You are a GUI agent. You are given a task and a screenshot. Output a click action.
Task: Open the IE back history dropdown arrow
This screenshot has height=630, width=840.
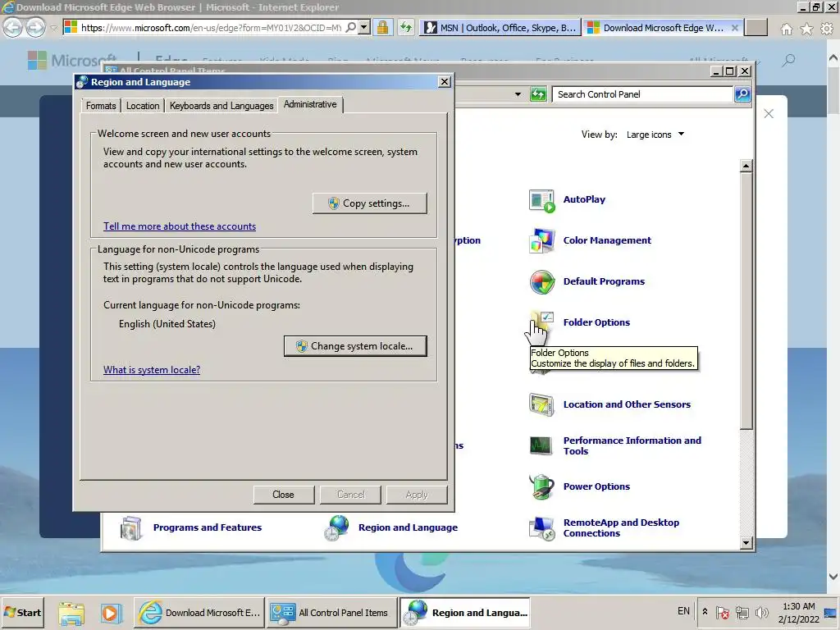tap(53, 28)
